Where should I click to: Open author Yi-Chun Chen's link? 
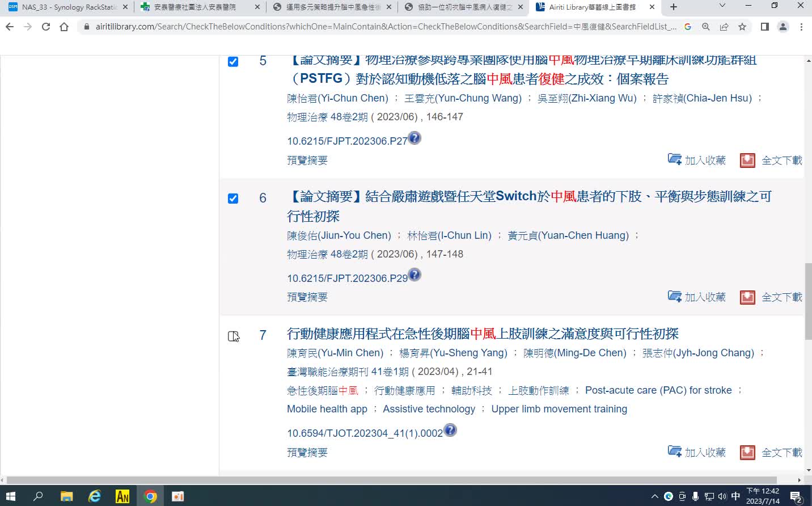(x=337, y=98)
